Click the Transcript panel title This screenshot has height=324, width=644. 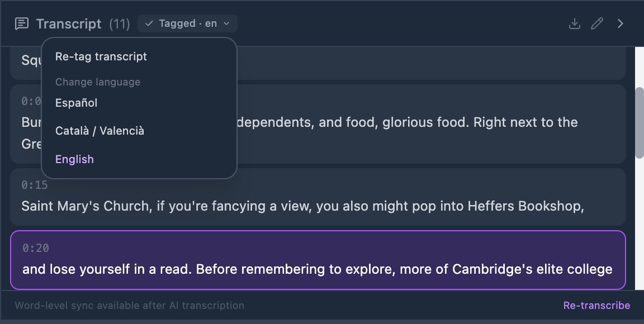(69, 24)
